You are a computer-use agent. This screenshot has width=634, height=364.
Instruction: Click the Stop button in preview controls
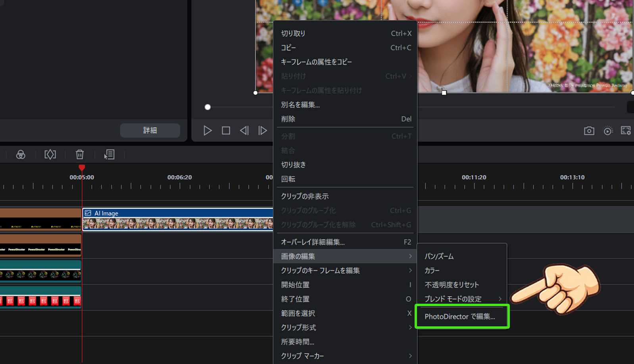point(226,130)
